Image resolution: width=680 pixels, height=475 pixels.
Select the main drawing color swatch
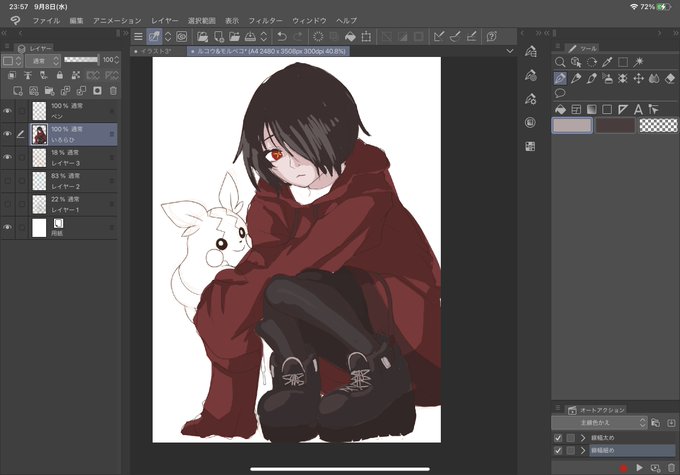(x=572, y=125)
